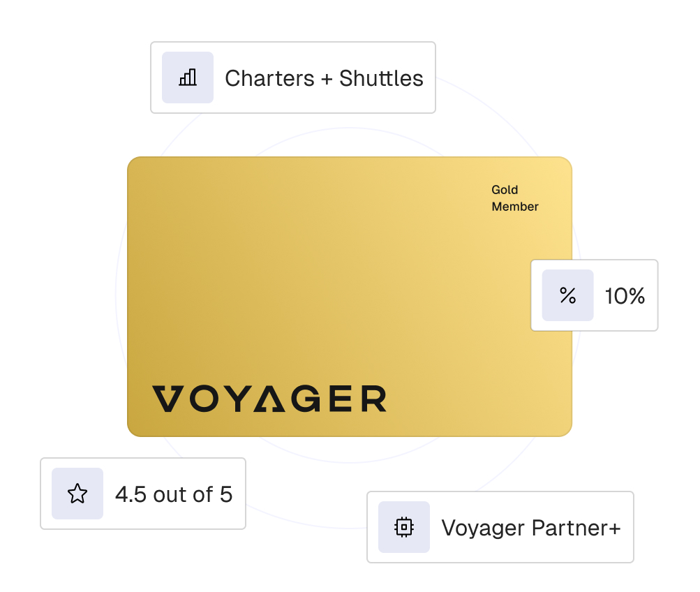Click the Gold Member text on card
The width and height of the screenshot is (700, 592).
(515, 198)
